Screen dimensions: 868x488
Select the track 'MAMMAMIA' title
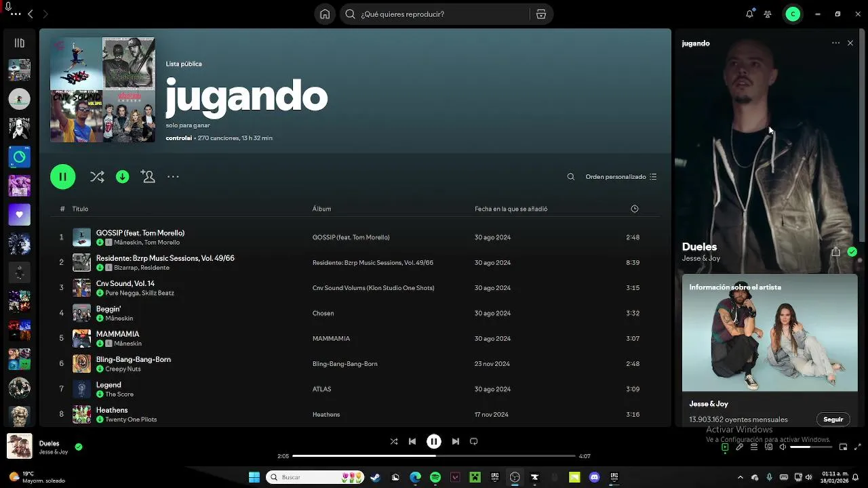(117, 334)
